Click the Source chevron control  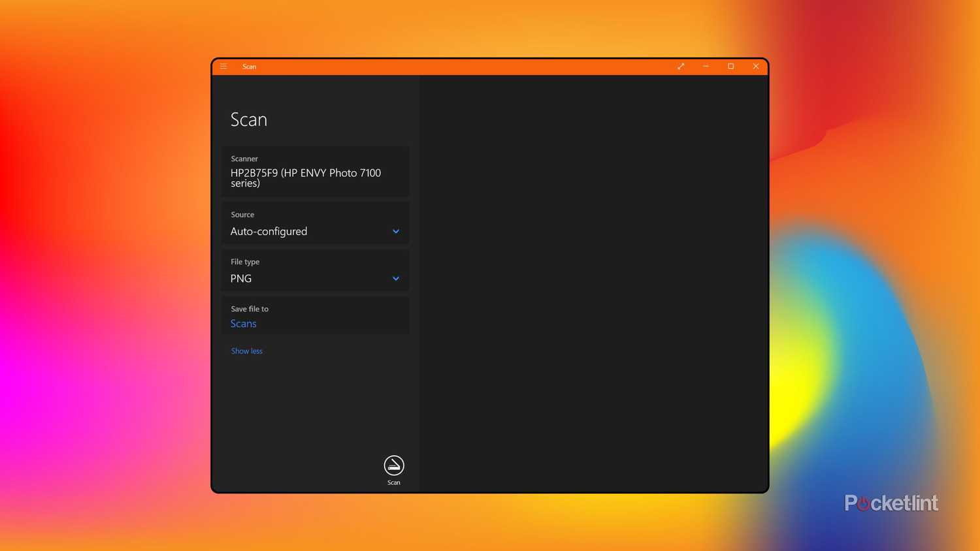click(x=395, y=231)
